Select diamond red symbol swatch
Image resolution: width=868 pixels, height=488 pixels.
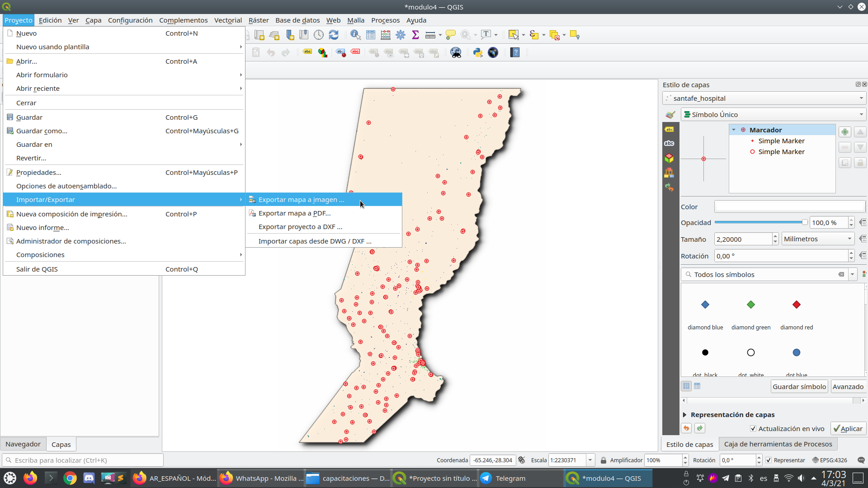click(x=797, y=305)
